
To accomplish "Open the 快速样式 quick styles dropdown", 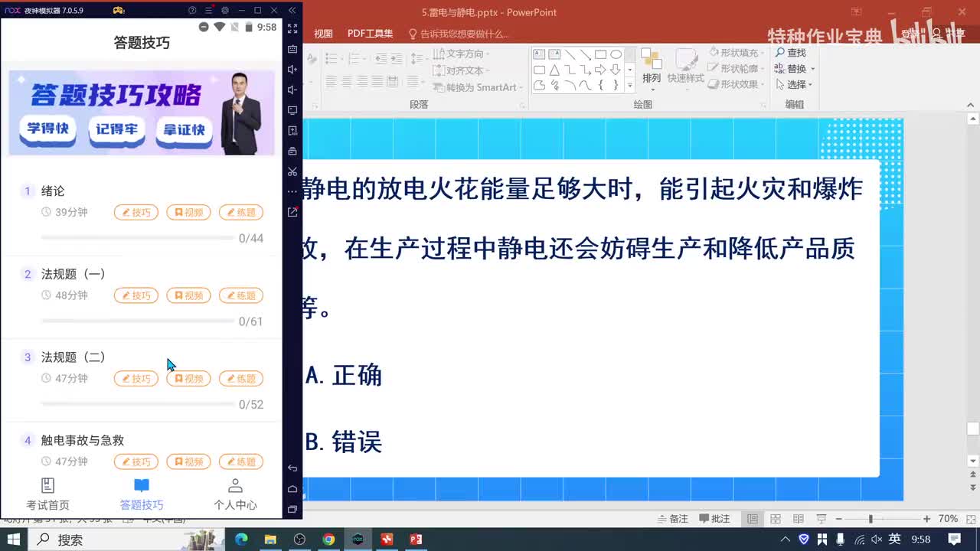I will (685, 68).
